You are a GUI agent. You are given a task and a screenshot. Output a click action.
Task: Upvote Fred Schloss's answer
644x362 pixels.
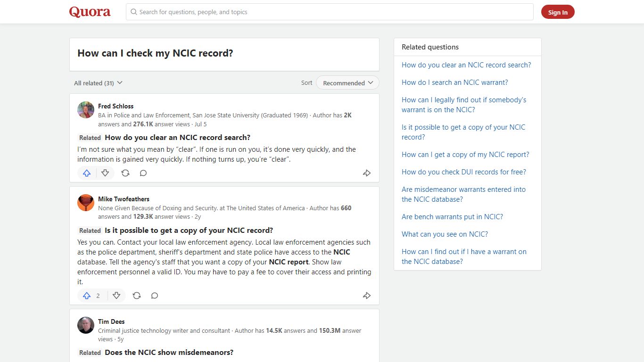(x=87, y=173)
